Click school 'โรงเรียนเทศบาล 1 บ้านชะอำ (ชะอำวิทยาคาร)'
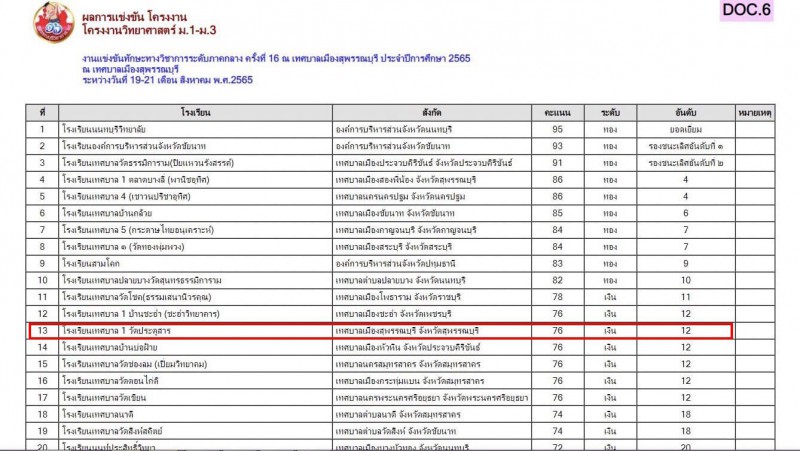Screen dimensions: 800x451 [141, 314]
